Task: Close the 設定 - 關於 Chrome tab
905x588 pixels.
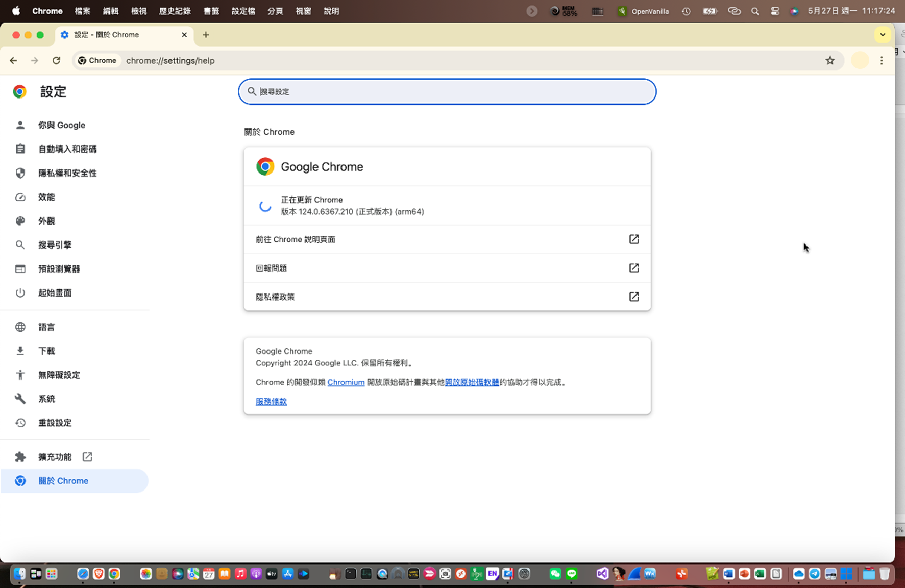Action: coord(184,35)
